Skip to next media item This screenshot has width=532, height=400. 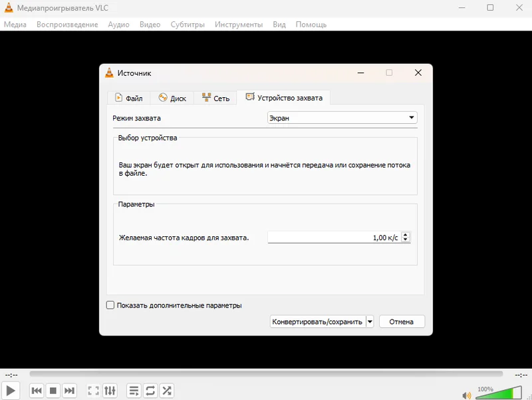pos(69,391)
